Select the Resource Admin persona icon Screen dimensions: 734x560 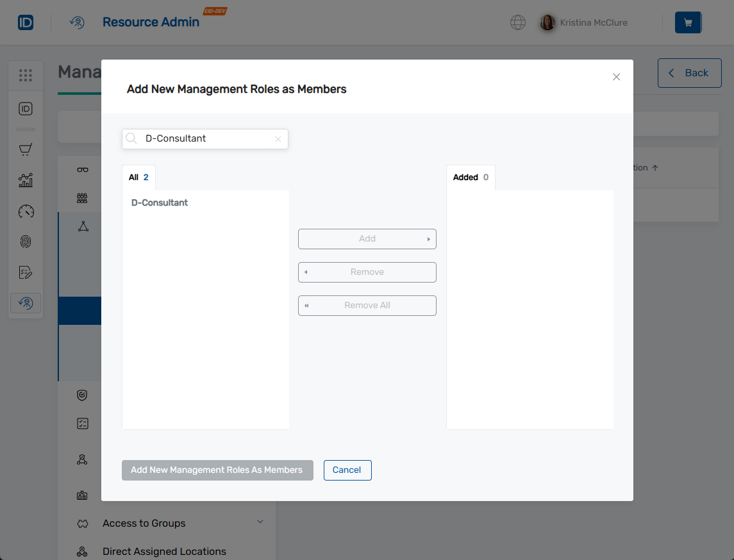tap(77, 22)
